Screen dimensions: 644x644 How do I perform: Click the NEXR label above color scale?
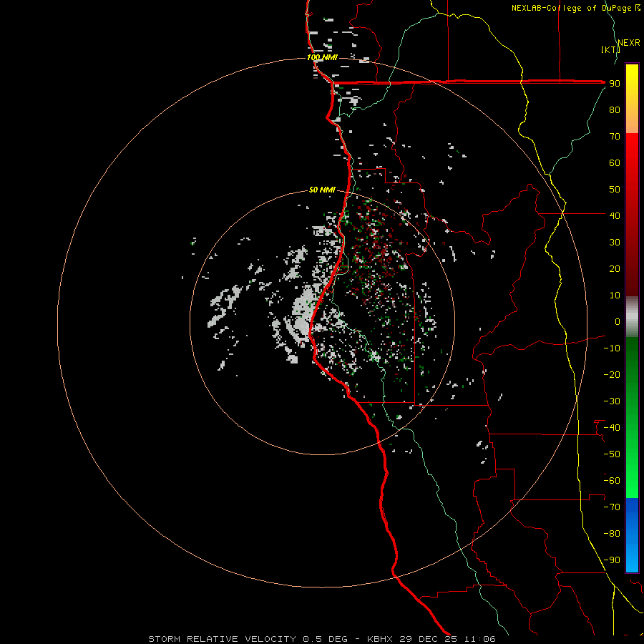tap(629, 43)
